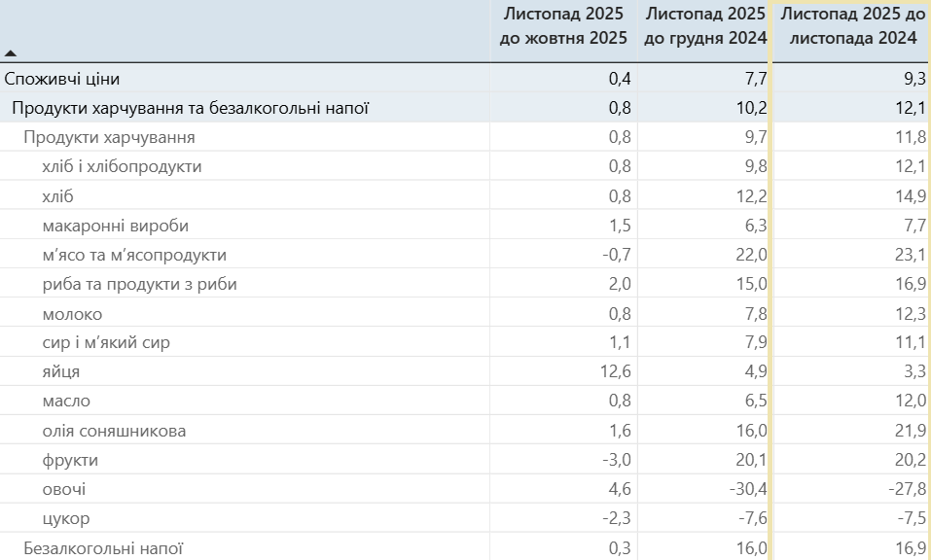Select the 23,1 cell for м'ясо row
This screenshot has width=931, height=560.
909,255
